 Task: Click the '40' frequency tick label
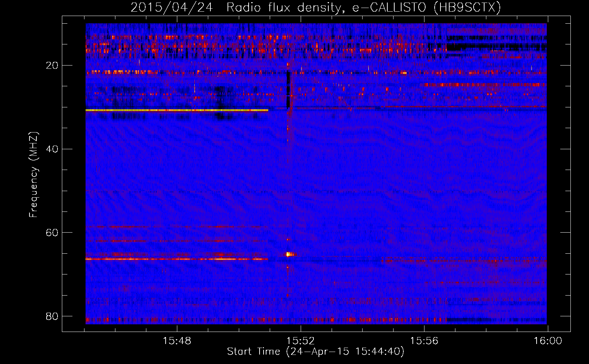52,149
